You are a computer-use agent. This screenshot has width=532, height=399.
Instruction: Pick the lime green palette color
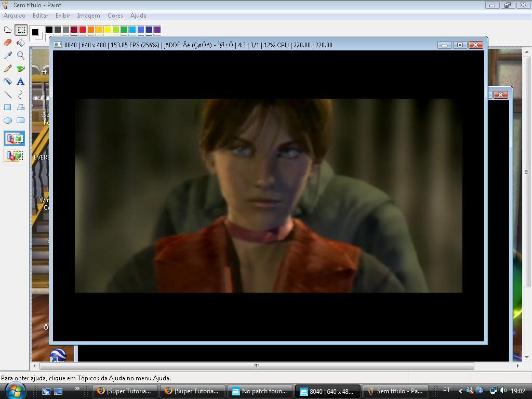click(x=116, y=30)
